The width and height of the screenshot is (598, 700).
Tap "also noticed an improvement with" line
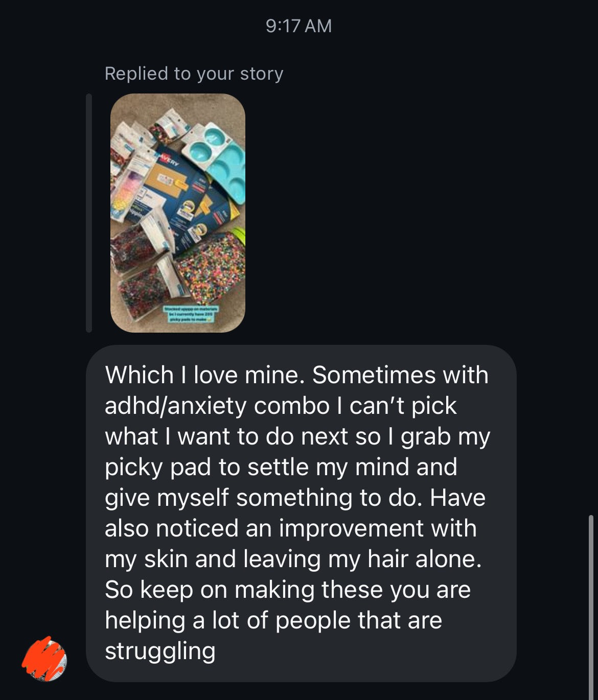click(290, 529)
